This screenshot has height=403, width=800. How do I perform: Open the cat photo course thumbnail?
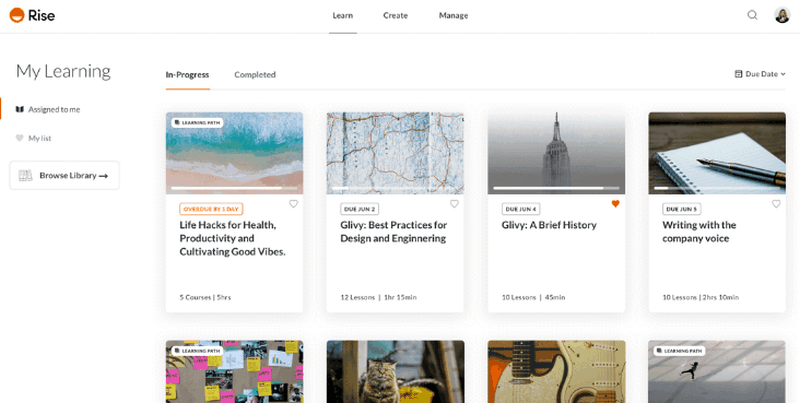[395, 372]
